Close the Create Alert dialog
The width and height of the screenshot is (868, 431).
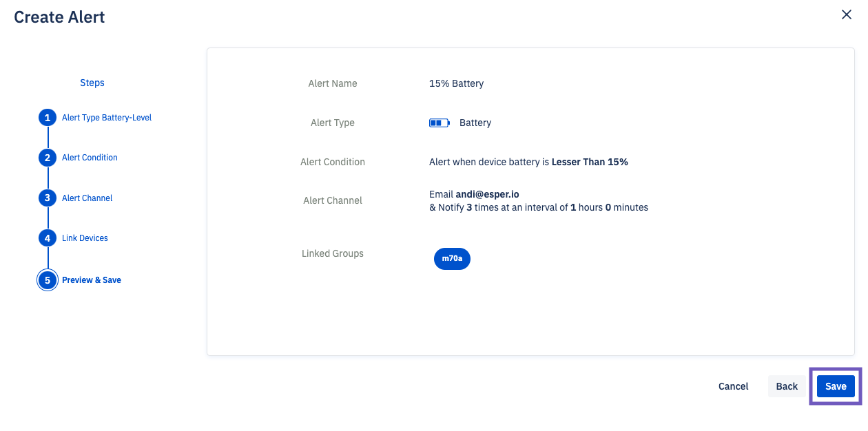click(847, 15)
